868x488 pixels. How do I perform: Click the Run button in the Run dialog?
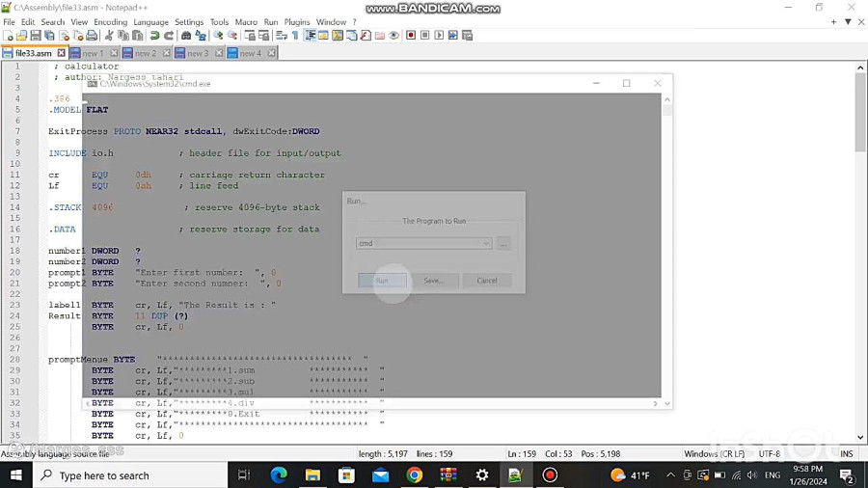[382, 281]
